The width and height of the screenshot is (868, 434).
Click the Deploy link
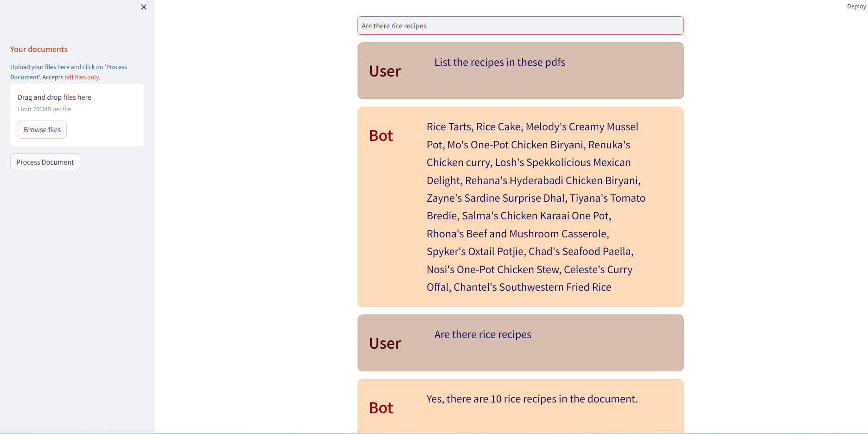855,6
